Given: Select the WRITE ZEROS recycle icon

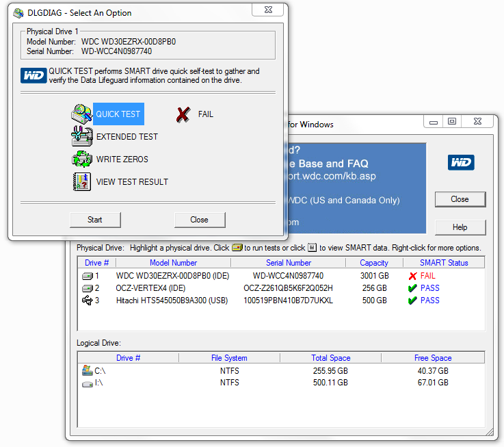Looking at the screenshot, I should [81, 159].
